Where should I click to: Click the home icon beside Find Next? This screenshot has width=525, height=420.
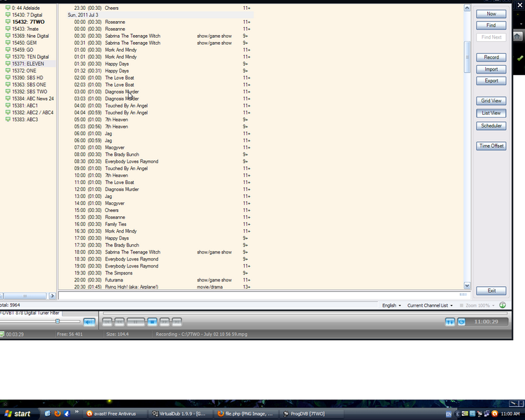pos(517,36)
